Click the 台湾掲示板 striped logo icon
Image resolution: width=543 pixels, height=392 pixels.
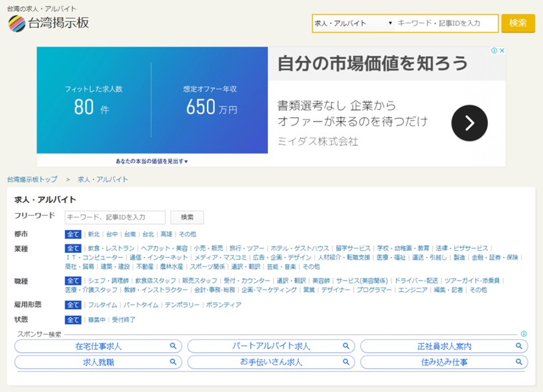(x=17, y=23)
